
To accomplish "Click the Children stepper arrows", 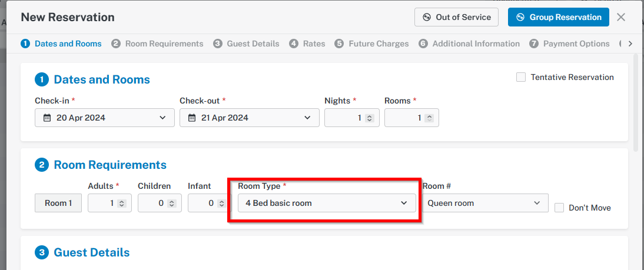I will pyautogui.click(x=172, y=203).
